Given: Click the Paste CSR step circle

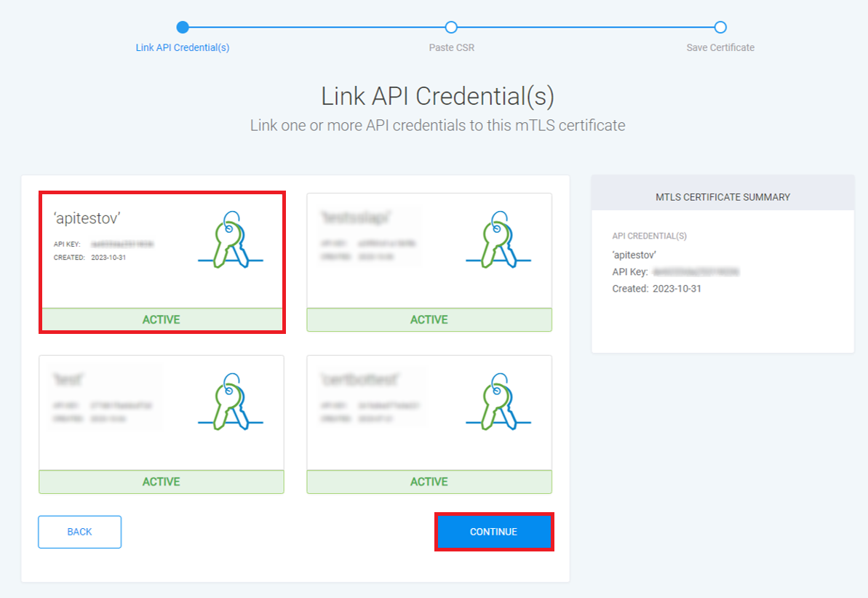Looking at the screenshot, I should pyautogui.click(x=451, y=28).
